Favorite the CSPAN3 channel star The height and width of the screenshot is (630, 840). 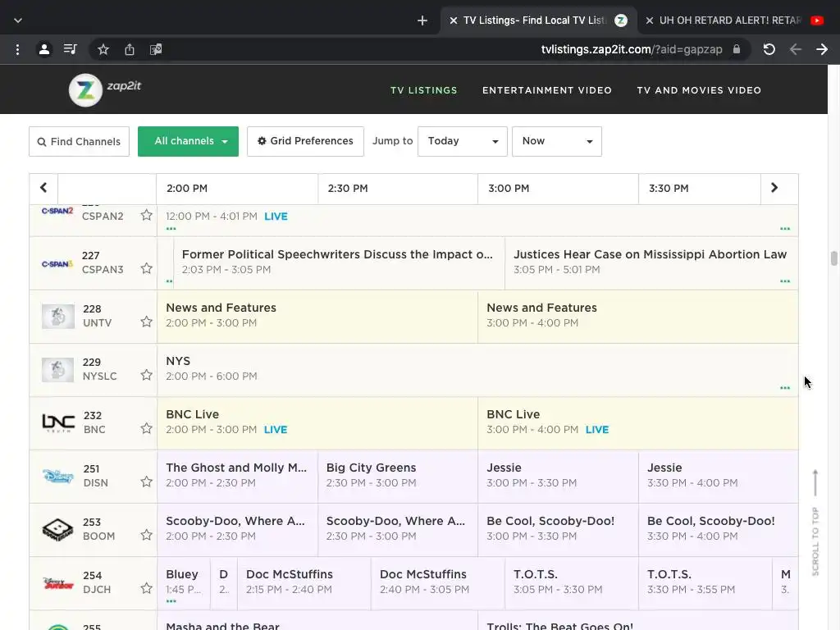point(146,268)
